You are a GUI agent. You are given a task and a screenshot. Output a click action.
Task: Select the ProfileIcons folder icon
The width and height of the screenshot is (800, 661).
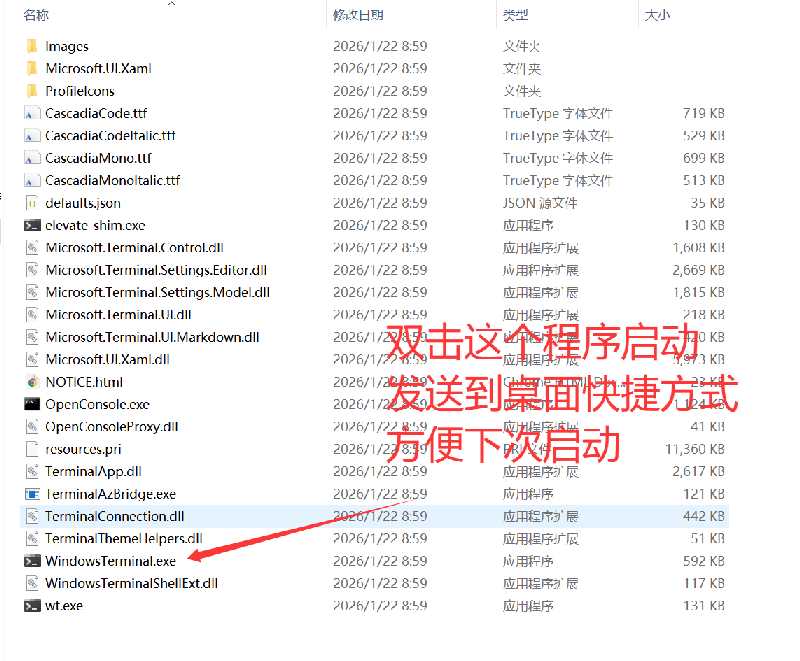pyautogui.click(x=32, y=91)
